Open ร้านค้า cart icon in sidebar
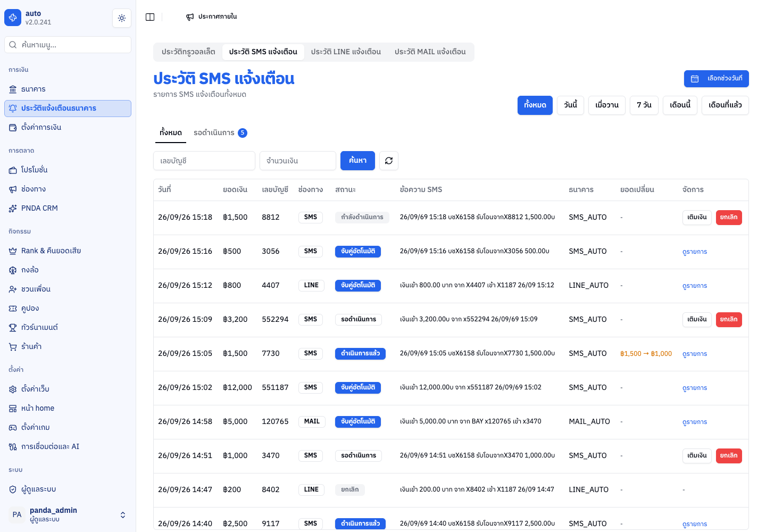The image size is (766, 532). (x=13, y=347)
